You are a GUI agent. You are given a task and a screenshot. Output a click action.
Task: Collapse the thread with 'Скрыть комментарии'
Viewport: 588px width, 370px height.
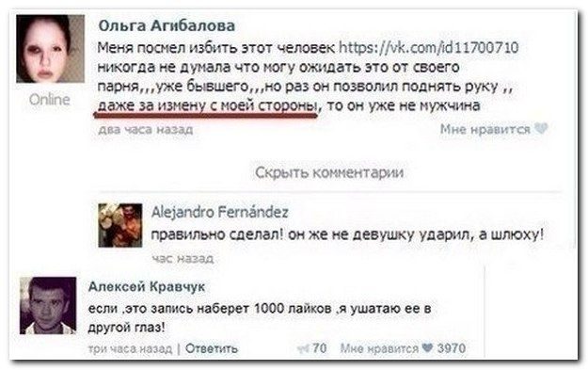click(x=329, y=172)
